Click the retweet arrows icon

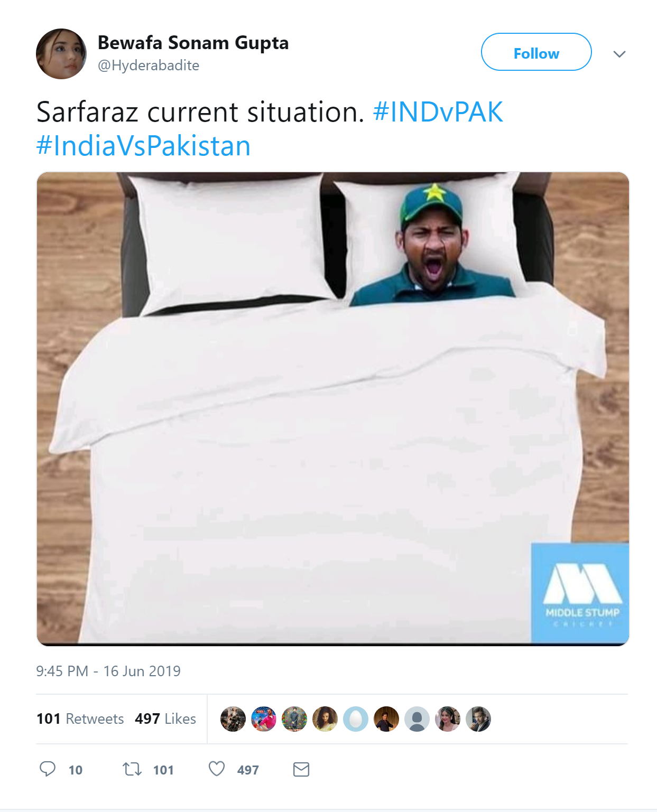(x=132, y=769)
